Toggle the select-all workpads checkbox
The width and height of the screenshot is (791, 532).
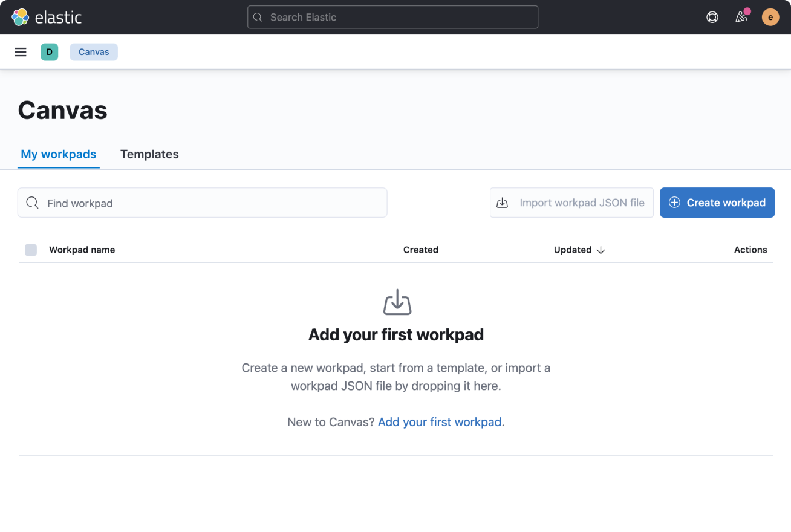click(x=31, y=250)
